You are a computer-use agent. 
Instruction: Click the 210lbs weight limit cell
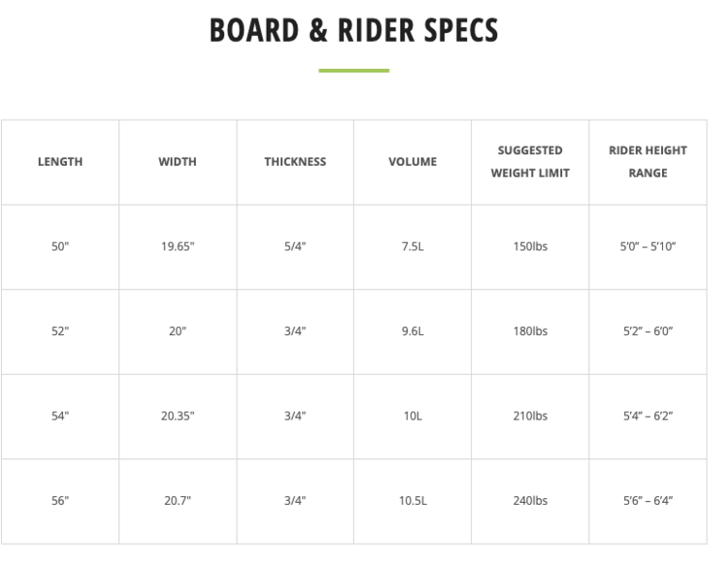[x=530, y=415]
